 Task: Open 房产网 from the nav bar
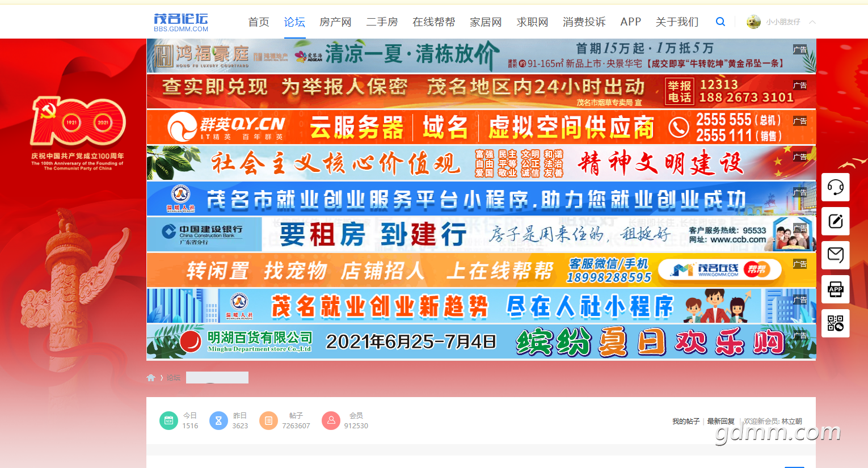pyautogui.click(x=335, y=22)
